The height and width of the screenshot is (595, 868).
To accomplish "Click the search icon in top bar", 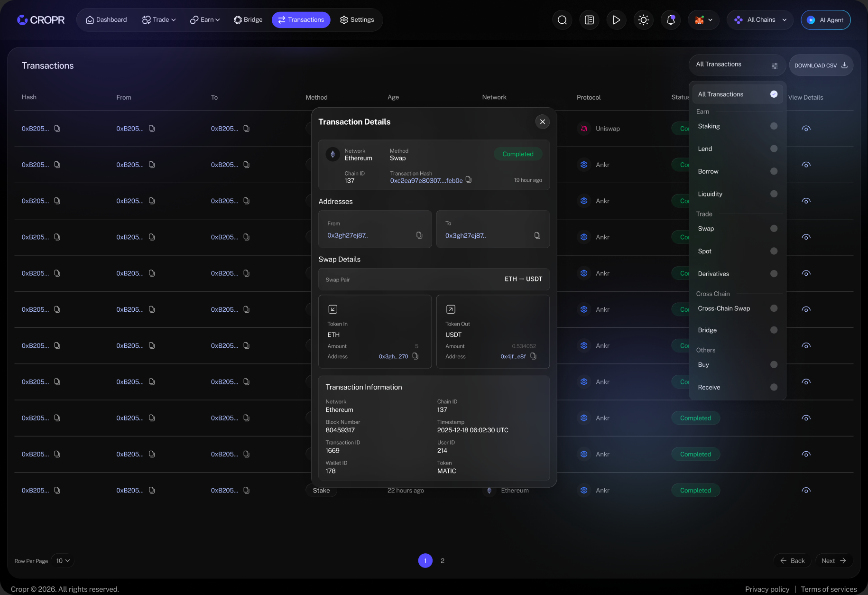I will point(562,20).
